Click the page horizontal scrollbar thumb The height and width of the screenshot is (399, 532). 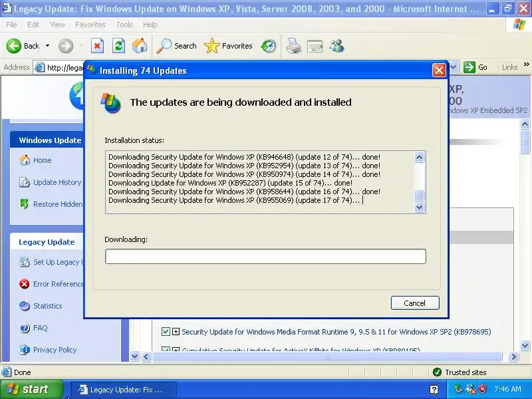pos(327,357)
